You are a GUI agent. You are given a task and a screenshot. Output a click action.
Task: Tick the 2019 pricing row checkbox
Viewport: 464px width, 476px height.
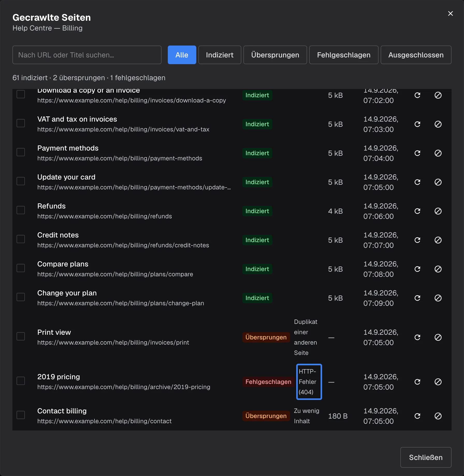pyautogui.click(x=21, y=381)
